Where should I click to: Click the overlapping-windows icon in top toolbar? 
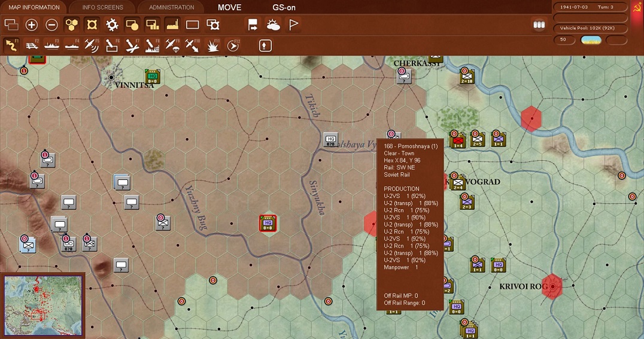[x=11, y=25]
